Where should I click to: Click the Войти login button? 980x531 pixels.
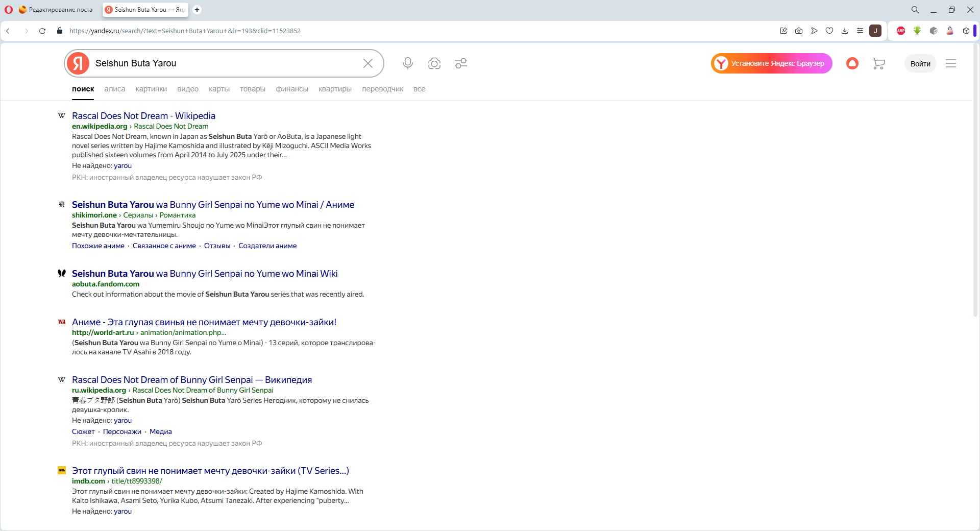[920, 63]
